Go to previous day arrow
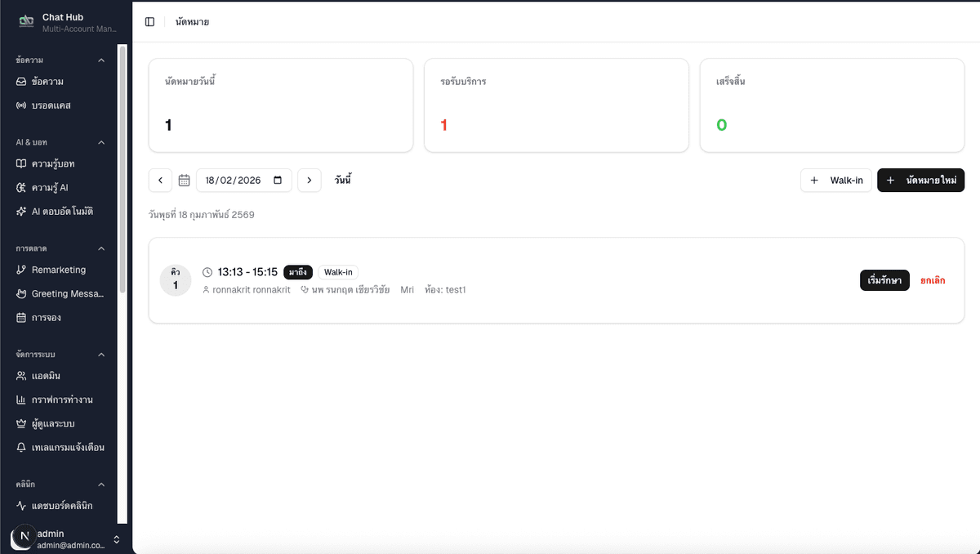 [160, 181]
